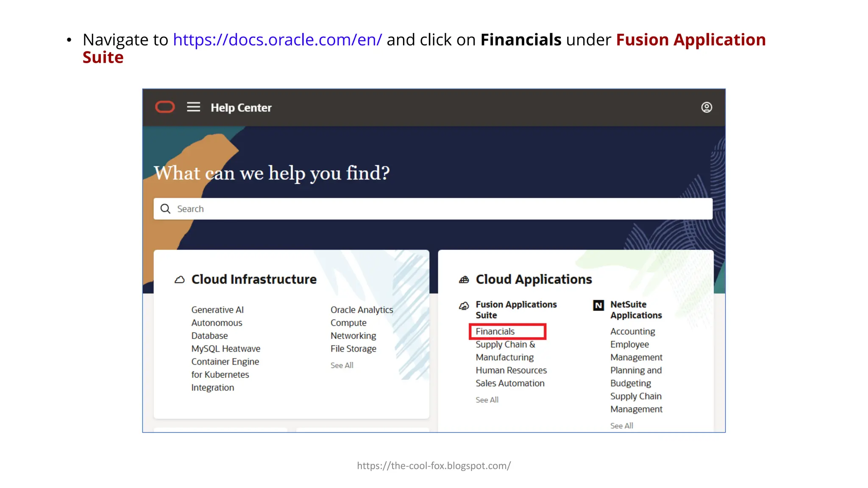
Task: Click the red Oracle logo icon
Action: pyautogui.click(x=165, y=107)
